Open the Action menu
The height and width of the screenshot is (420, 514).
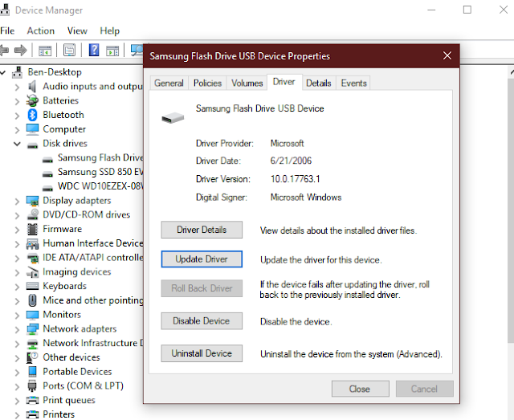click(41, 31)
